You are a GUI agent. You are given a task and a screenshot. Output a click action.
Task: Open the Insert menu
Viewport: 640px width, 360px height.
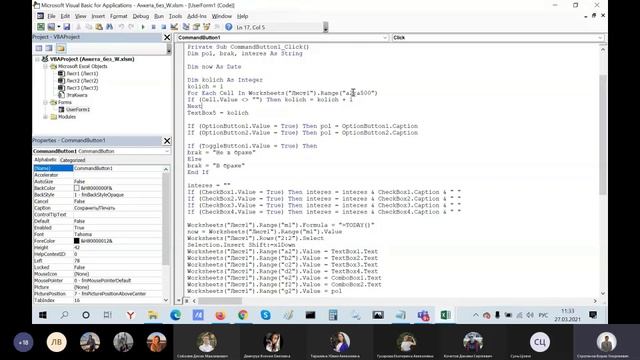(98, 16)
